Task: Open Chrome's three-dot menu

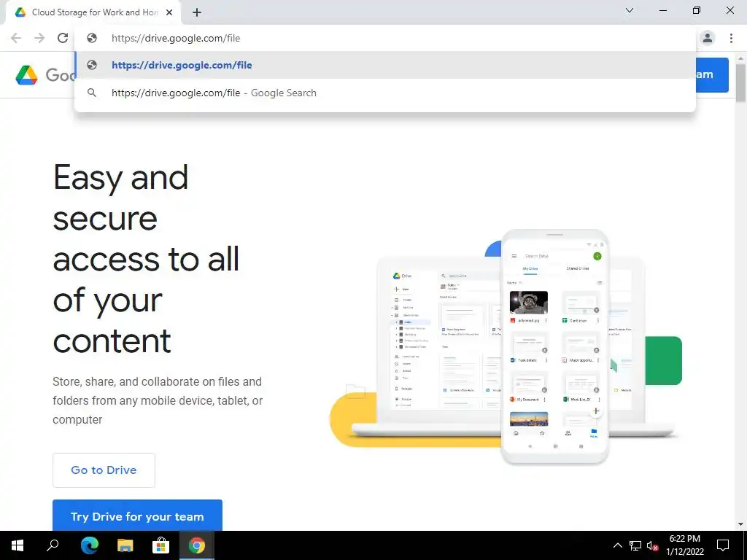Action: (x=731, y=38)
